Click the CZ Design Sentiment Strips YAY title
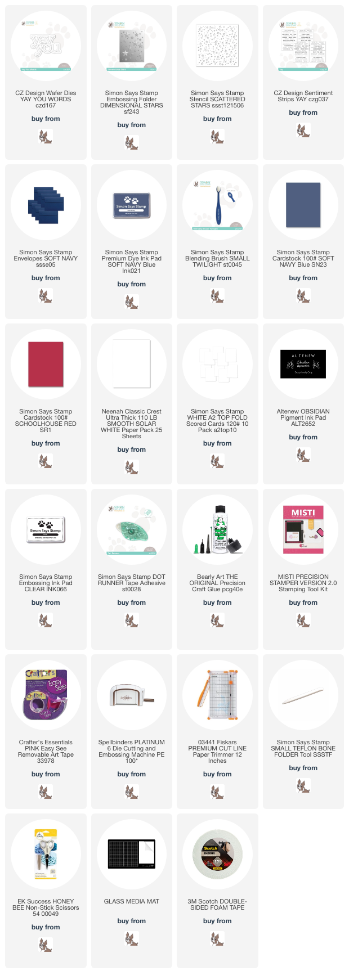Image resolution: width=349 pixels, height=980 pixels. click(x=303, y=96)
